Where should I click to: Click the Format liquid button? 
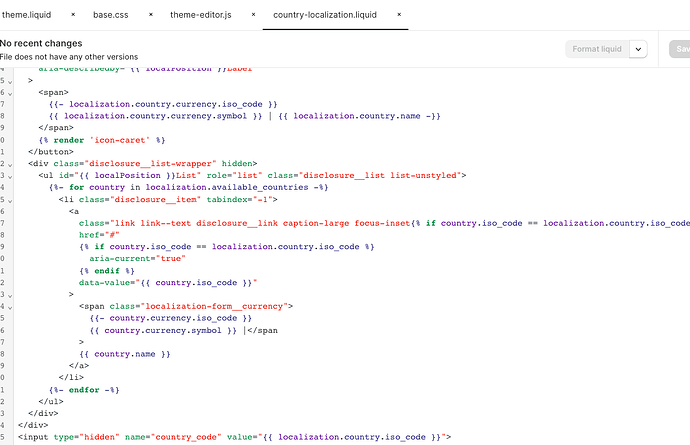coord(597,49)
